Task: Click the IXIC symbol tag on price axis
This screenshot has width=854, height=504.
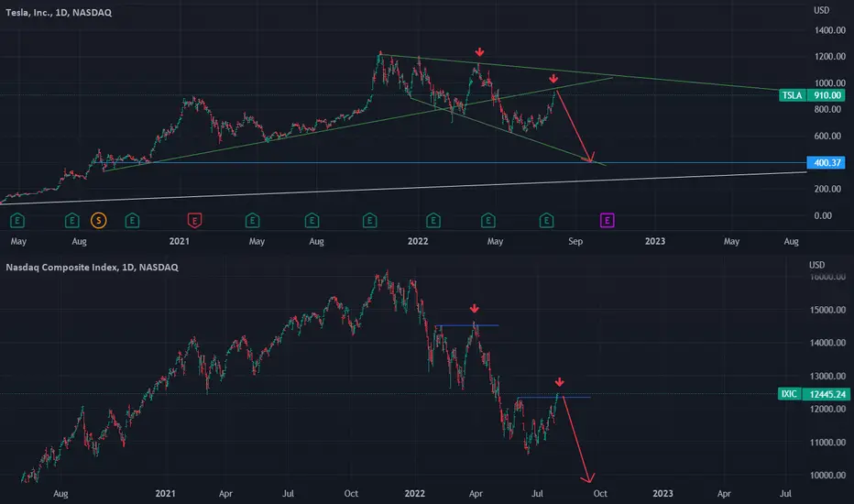Action: (x=789, y=394)
